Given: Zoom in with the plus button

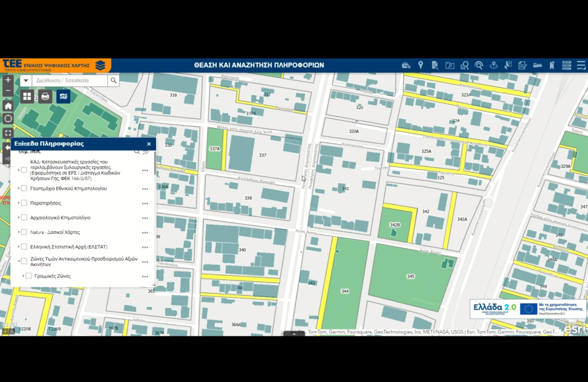Looking at the screenshot, I should click(8, 80).
